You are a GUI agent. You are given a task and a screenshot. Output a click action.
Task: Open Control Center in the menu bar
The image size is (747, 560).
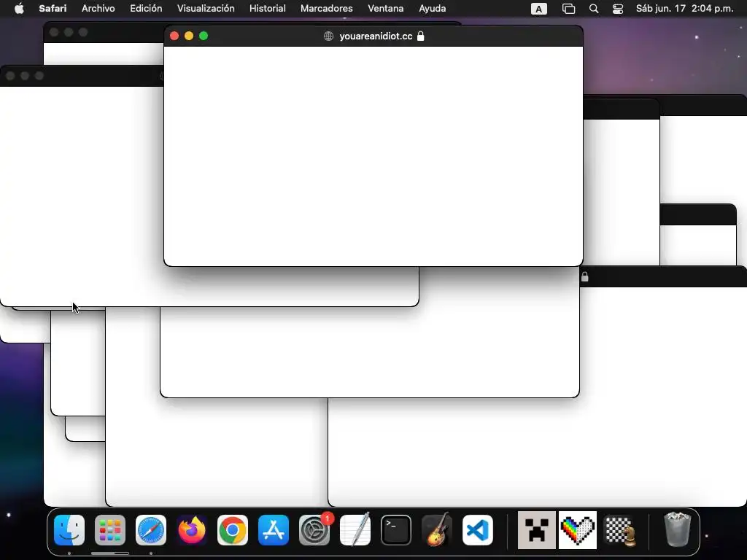tap(618, 9)
